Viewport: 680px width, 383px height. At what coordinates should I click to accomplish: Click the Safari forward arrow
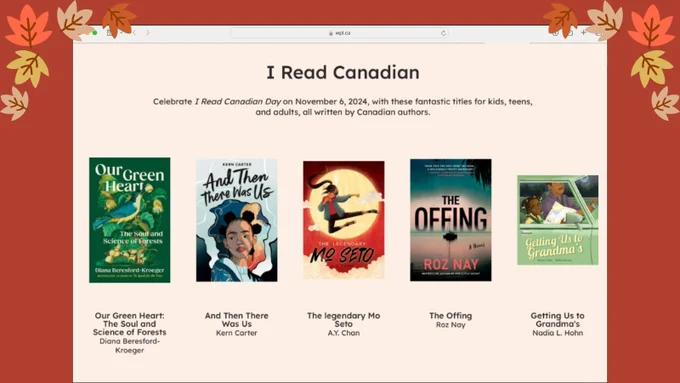(x=148, y=33)
